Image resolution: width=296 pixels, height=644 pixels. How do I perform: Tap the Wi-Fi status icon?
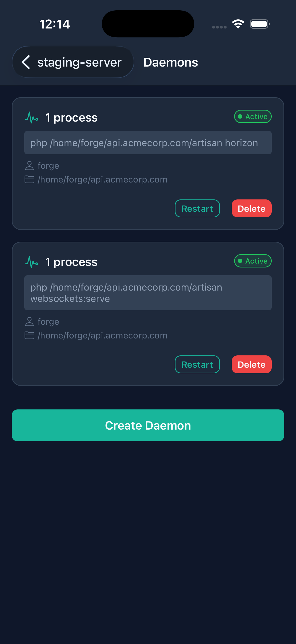[x=238, y=24]
